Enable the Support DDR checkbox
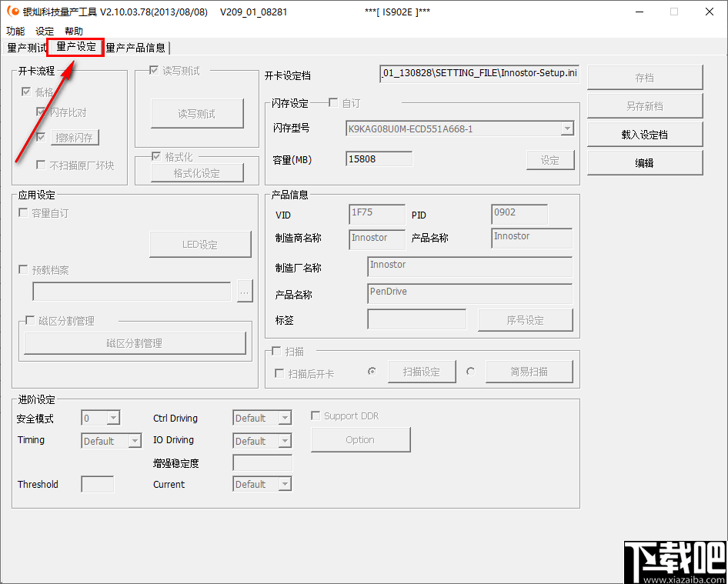Viewport: 728px width, 584px height. click(316, 415)
